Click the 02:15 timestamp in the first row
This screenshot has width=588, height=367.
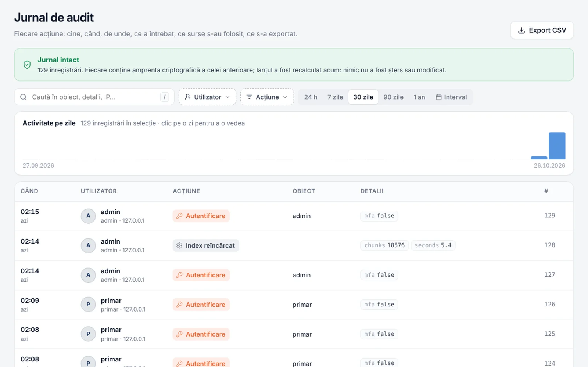pos(30,212)
